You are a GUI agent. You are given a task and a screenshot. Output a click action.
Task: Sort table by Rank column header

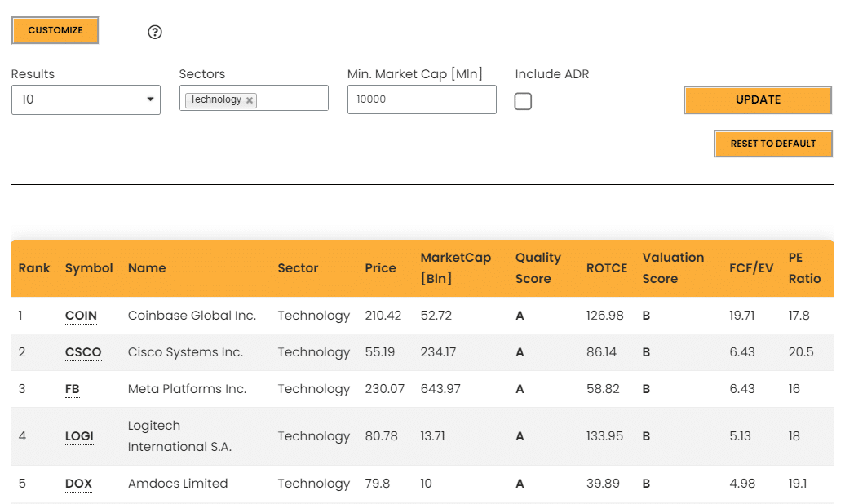(34, 267)
